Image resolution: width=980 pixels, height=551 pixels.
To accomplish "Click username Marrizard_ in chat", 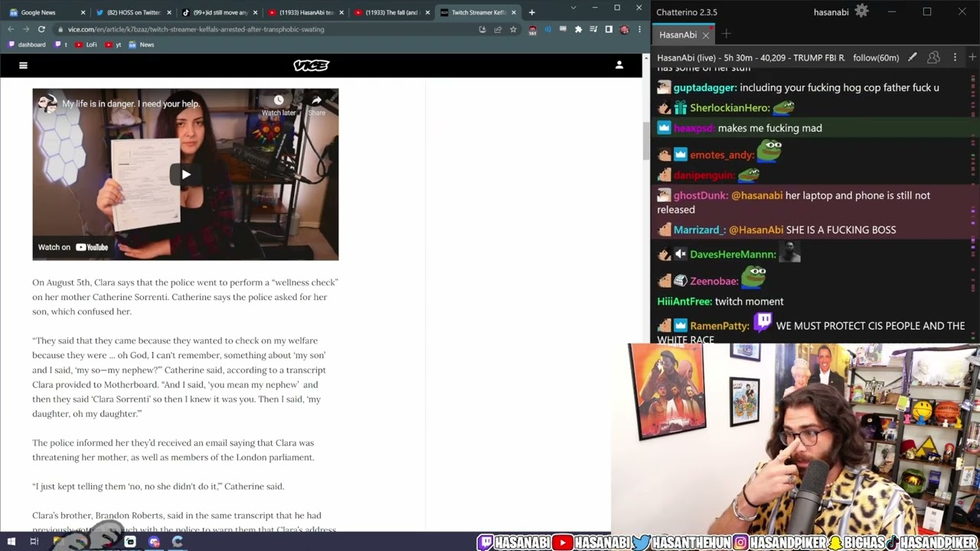I will tap(698, 230).
